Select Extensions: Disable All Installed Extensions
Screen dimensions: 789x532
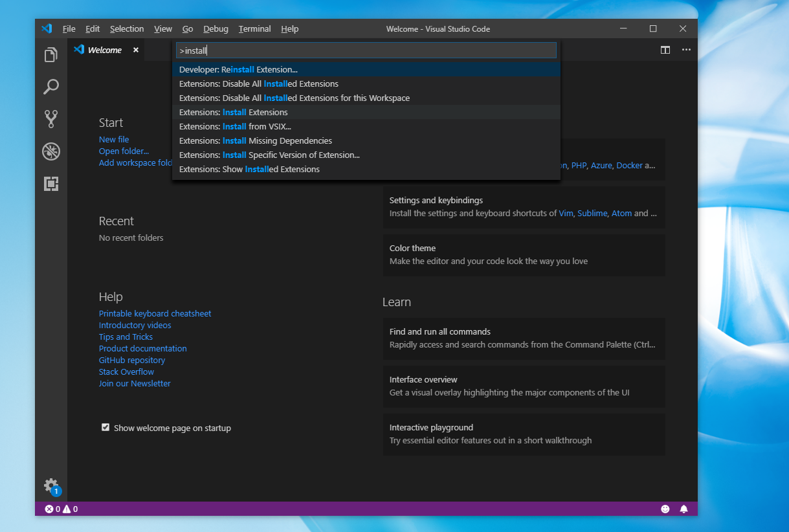click(366, 83)
